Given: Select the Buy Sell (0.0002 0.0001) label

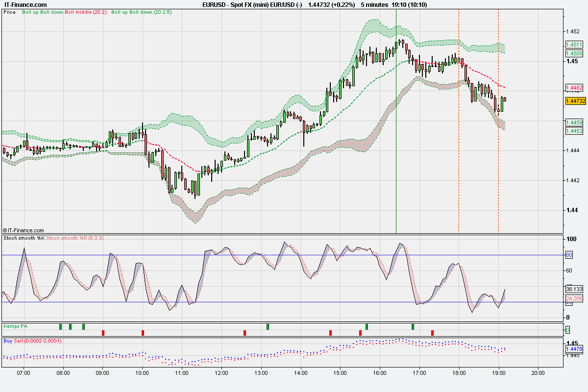Looking at the screenshot, I should click(x=32, y=340).
